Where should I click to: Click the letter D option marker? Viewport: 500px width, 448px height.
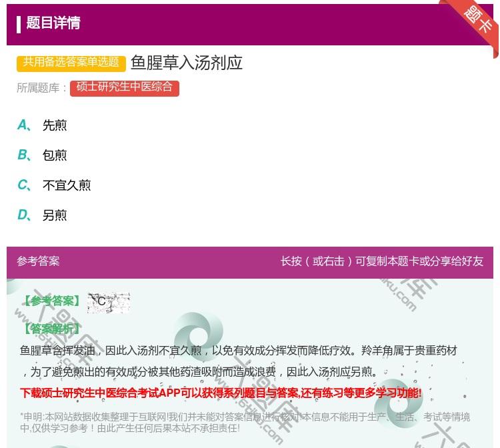pos(24,215)
